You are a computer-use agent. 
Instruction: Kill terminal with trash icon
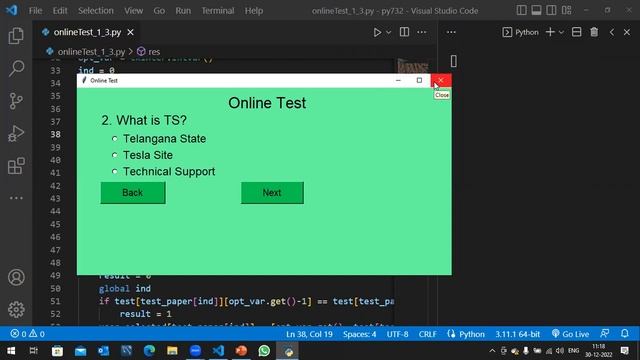click(594, 32)
